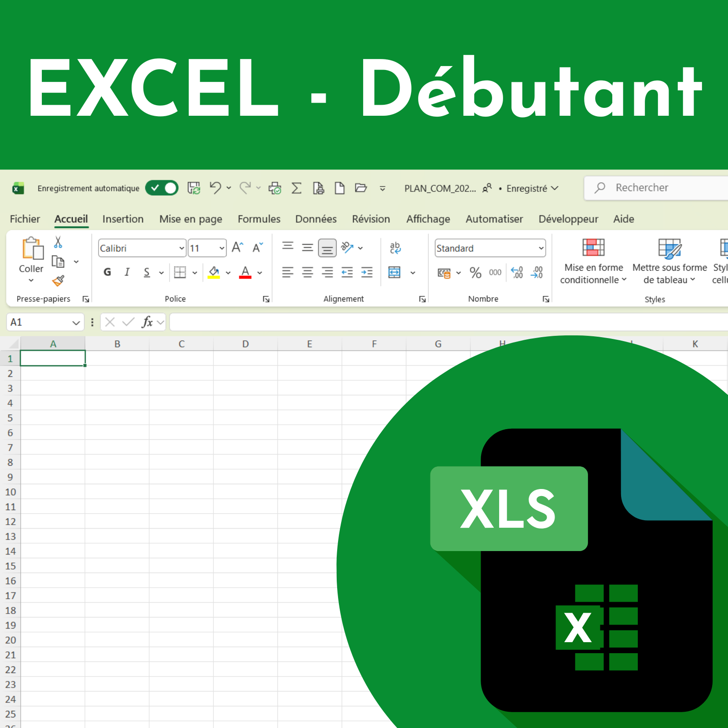Click the fx insert function button
728x728 pixels.
click(147, 322)
